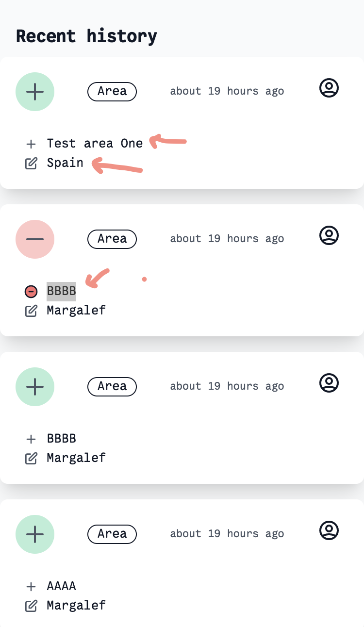The width and height of the screenshot is (364, 627).
Task: Click the pencil icon next to Margalef on the last card
Action: point(31,606)
